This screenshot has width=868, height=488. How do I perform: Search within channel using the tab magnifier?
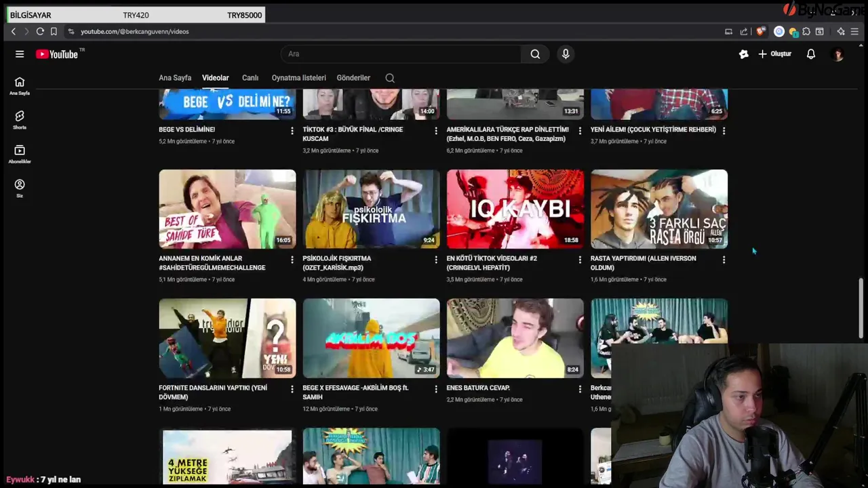[x=390, y=78]
